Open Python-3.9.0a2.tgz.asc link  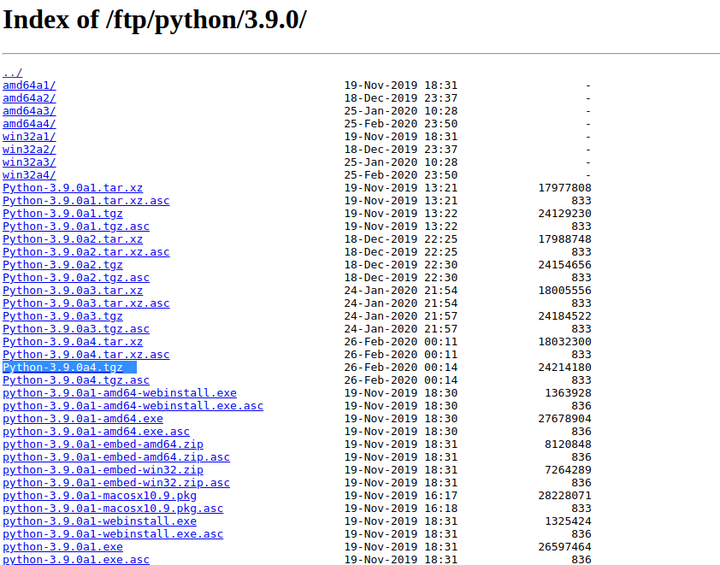point(76,278)
